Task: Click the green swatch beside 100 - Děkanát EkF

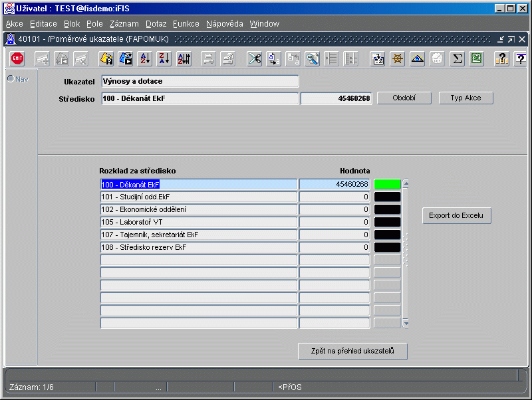Action: (x=387, y=184)
